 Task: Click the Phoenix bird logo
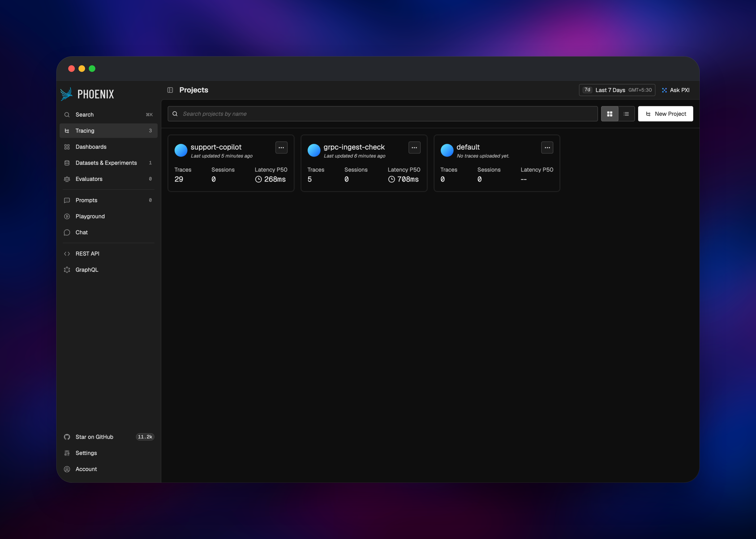click(x=66, y=94)
